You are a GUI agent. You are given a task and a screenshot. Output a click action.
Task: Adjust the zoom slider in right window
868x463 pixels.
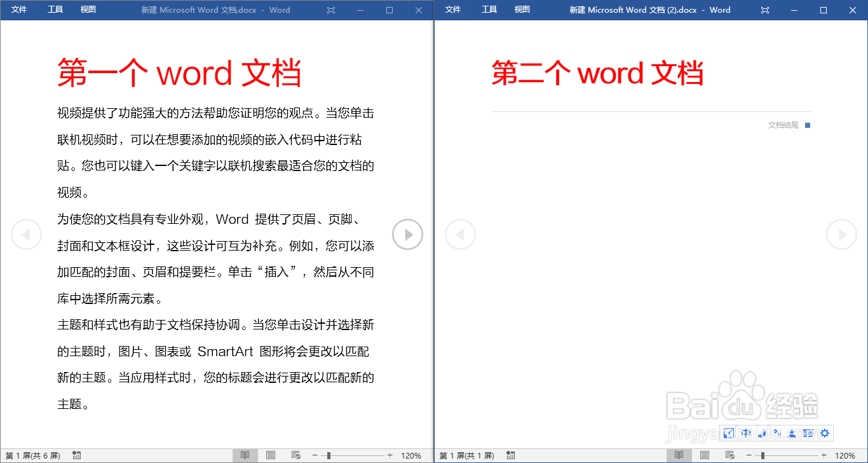(x=763, y=455)
